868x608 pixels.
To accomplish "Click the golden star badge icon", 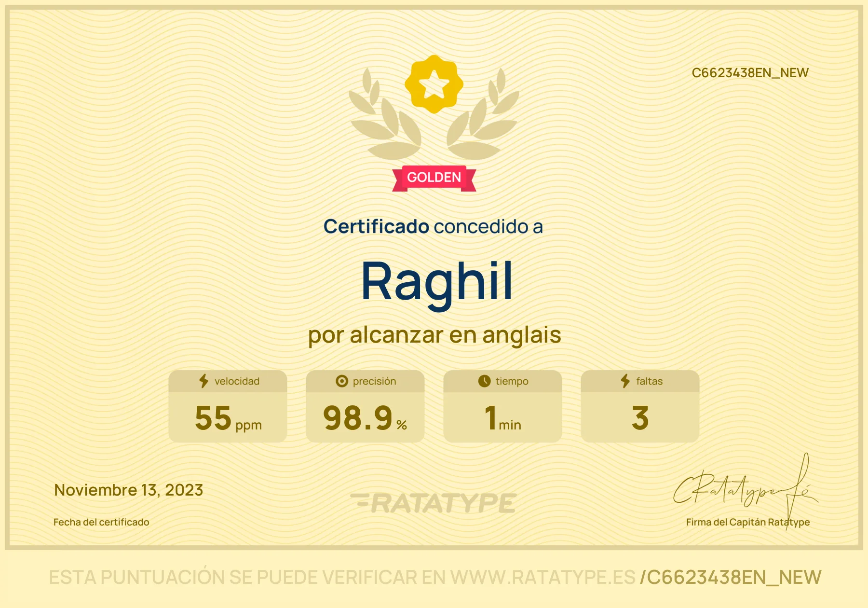I will click(x=434, y=84).
